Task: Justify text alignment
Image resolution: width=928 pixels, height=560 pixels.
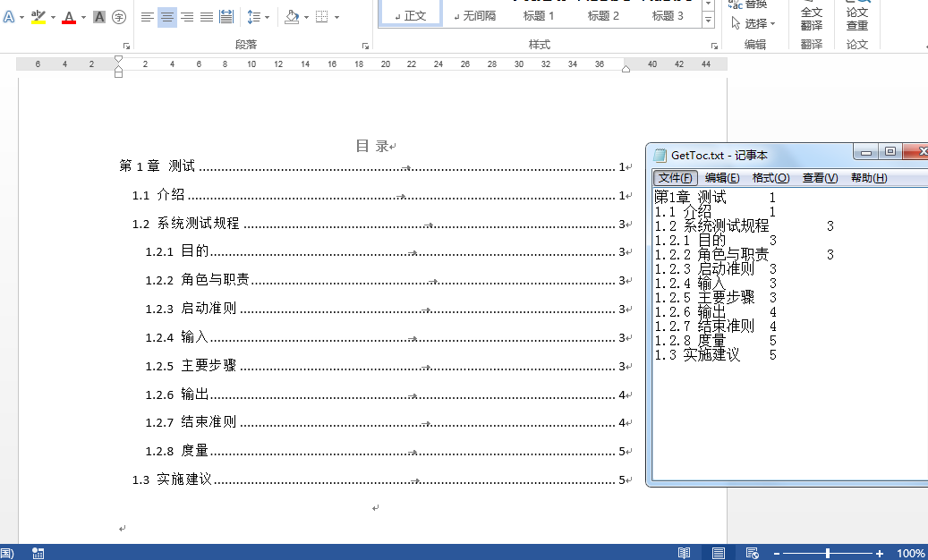Action: pos(207,17)
